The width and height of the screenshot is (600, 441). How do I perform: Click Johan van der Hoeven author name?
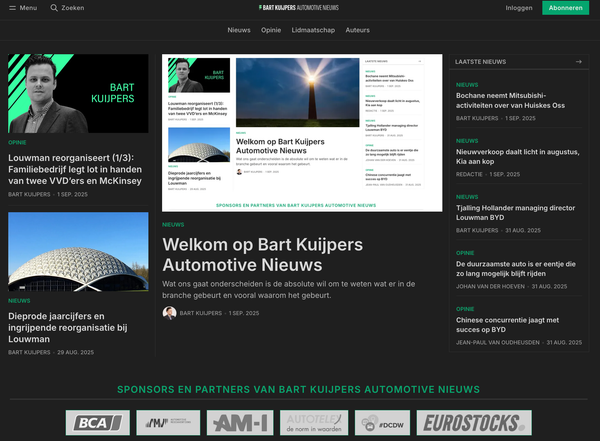click(x=490, y=286)
